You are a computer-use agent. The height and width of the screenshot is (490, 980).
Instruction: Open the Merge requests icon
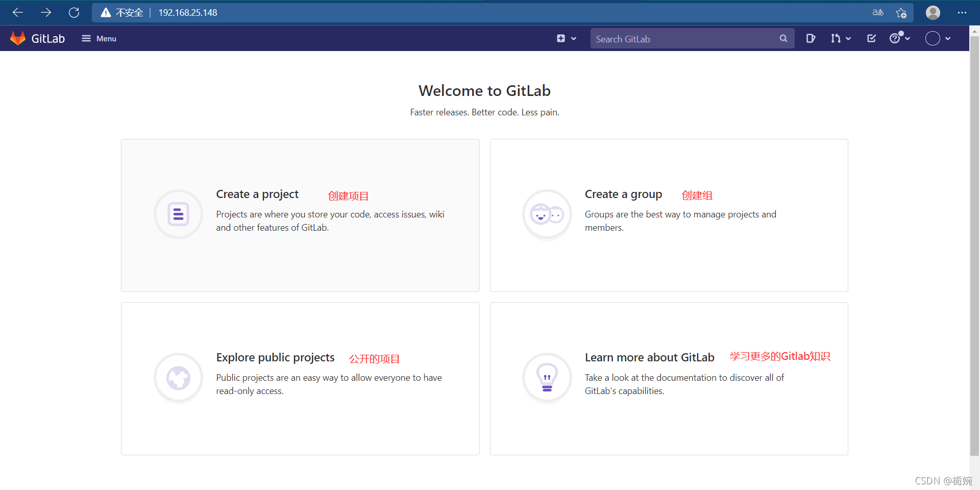(x=836, y=38)
